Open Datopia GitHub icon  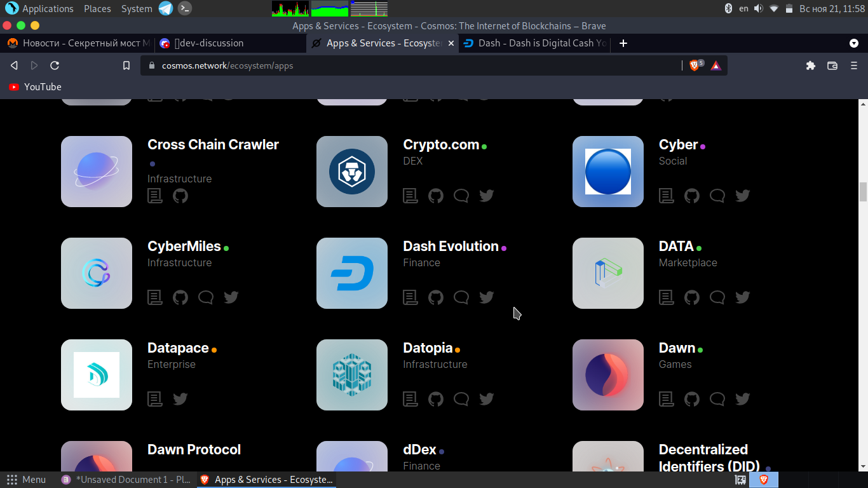(x=436, y=399)
